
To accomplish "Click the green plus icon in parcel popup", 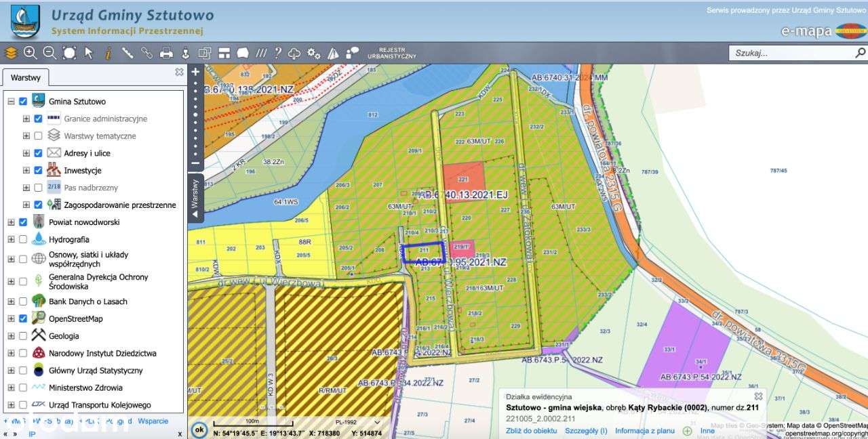I will pos(687,431).
